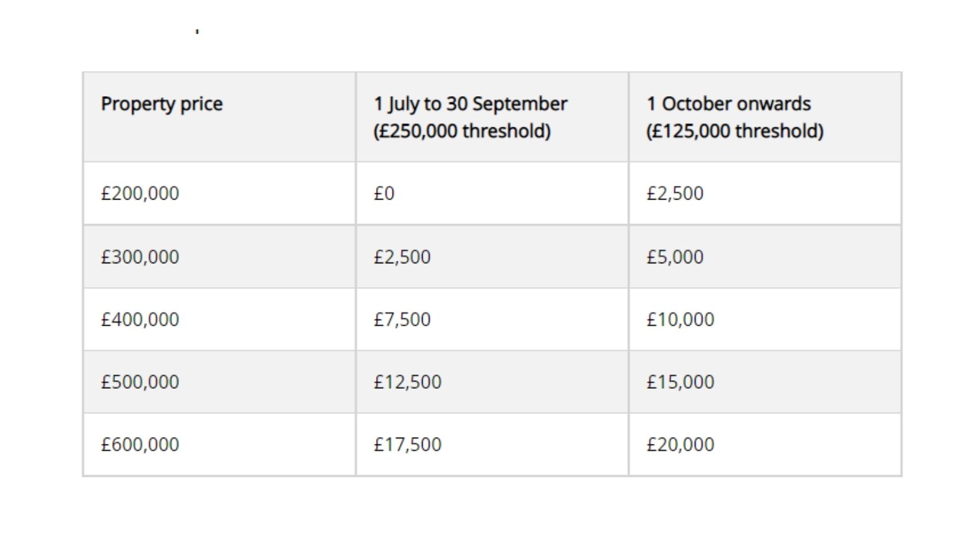Screen dimensions: 980x551
Task: Click the £5,000 cell
Action: click(765, 257)
